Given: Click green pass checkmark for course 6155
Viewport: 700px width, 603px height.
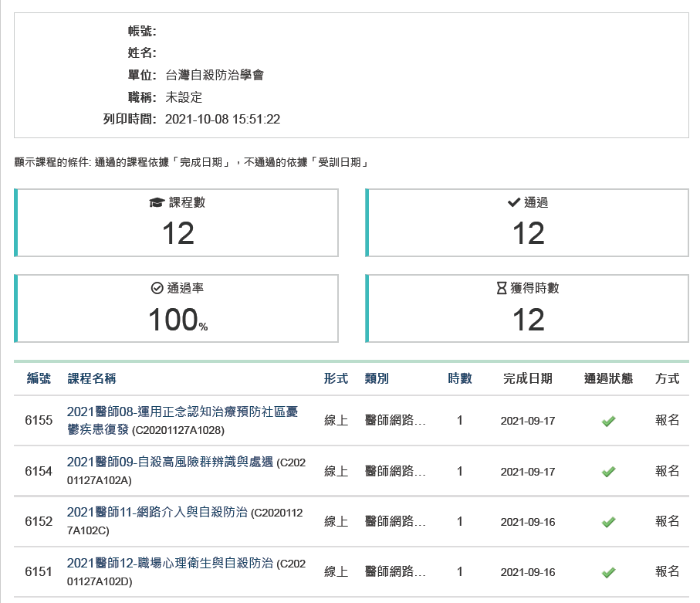Looking at the screenshot, I should coord(608,422).
